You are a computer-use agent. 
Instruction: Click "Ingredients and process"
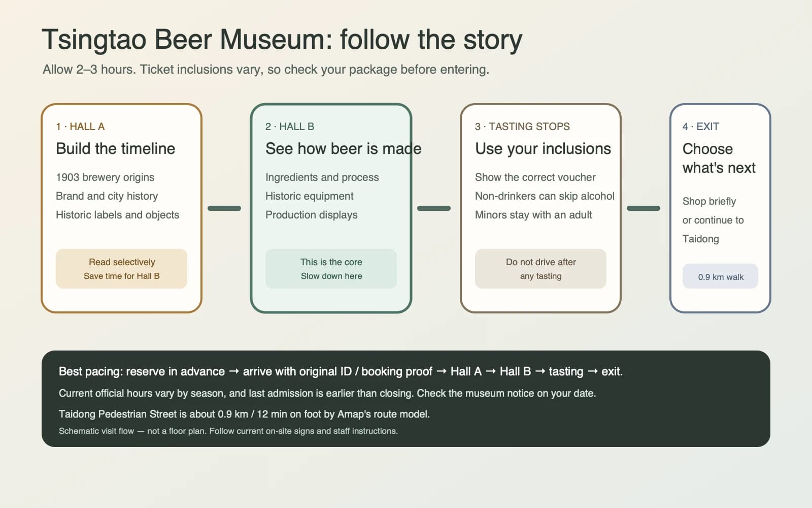coord(322,177)
